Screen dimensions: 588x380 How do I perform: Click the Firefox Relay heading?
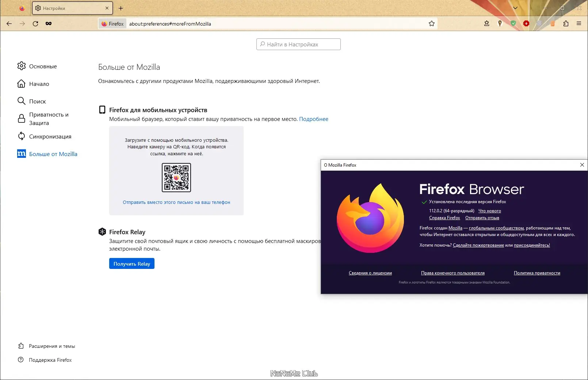click(127, 232)
